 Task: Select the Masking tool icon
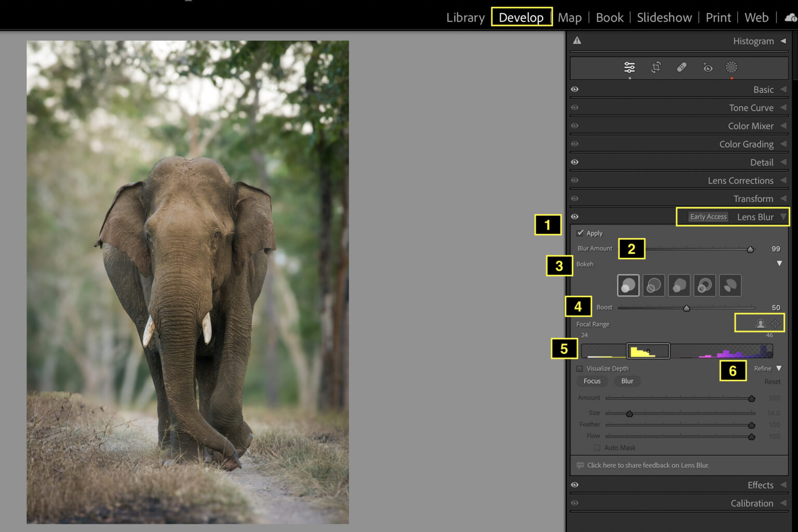point(731,67)
